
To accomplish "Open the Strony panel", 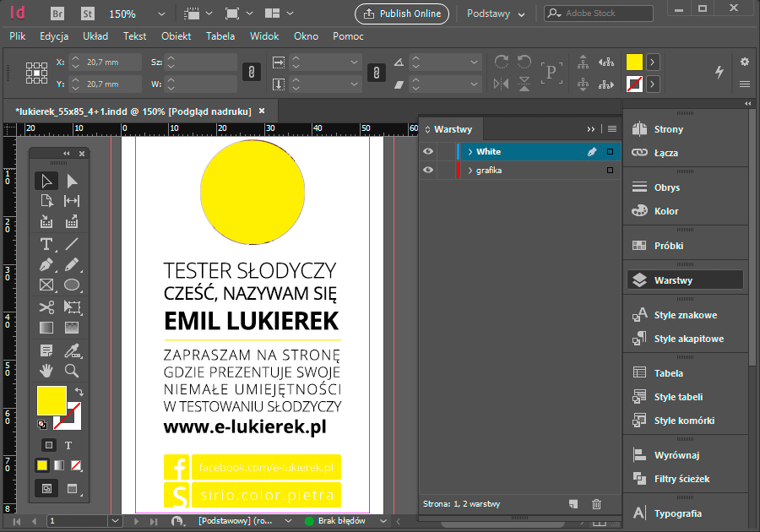I will 667,128.
